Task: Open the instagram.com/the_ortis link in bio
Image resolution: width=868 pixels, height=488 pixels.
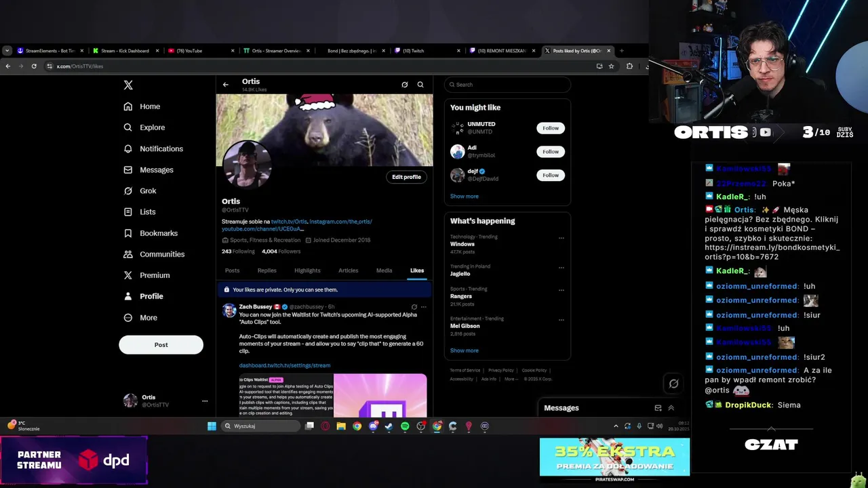Action: pos(340,222)
